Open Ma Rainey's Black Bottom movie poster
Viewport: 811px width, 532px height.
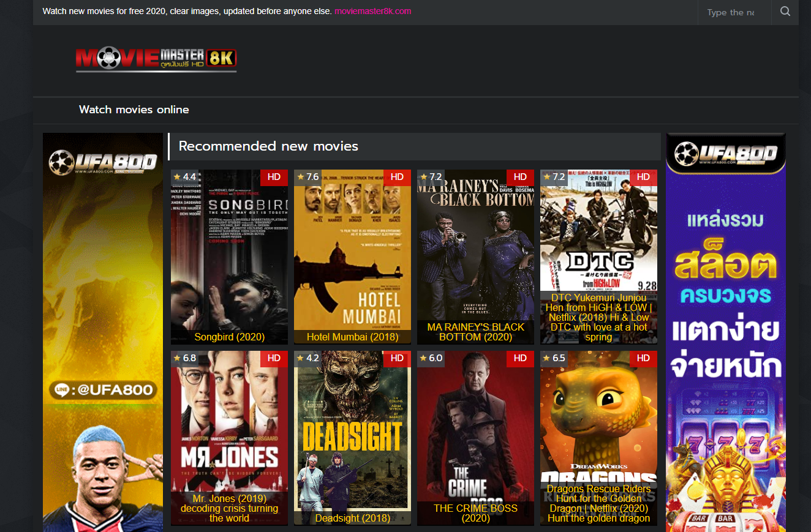475,245
